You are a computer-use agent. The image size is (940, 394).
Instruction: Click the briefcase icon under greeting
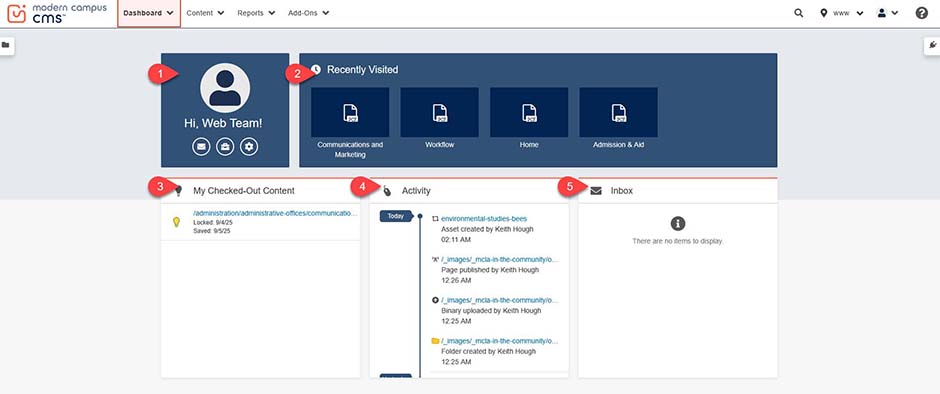pos(225,146)
